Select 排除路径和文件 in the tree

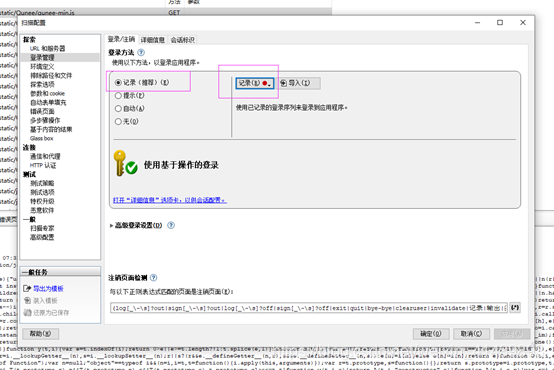pyautogui.click(x=51, y=75)
